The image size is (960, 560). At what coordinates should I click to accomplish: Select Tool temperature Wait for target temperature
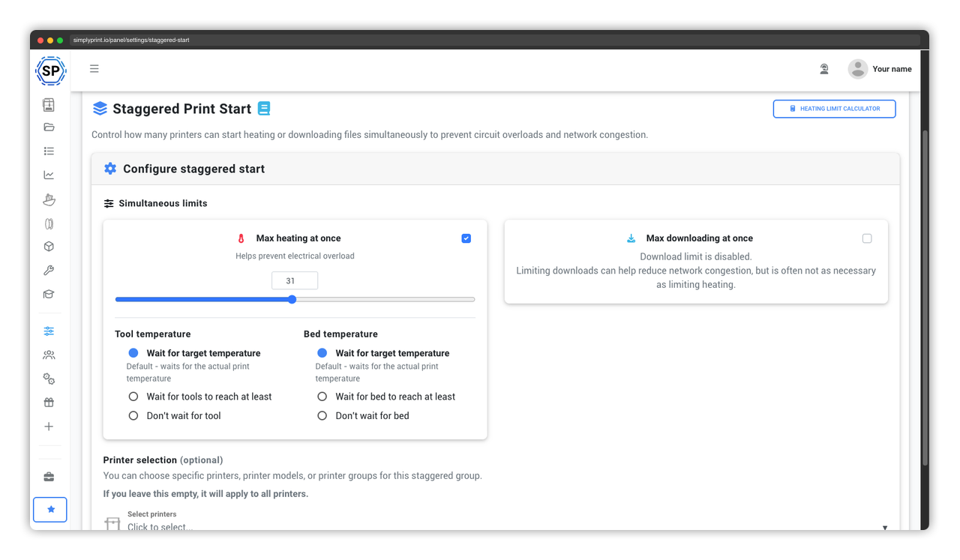(x=133, y=353)
